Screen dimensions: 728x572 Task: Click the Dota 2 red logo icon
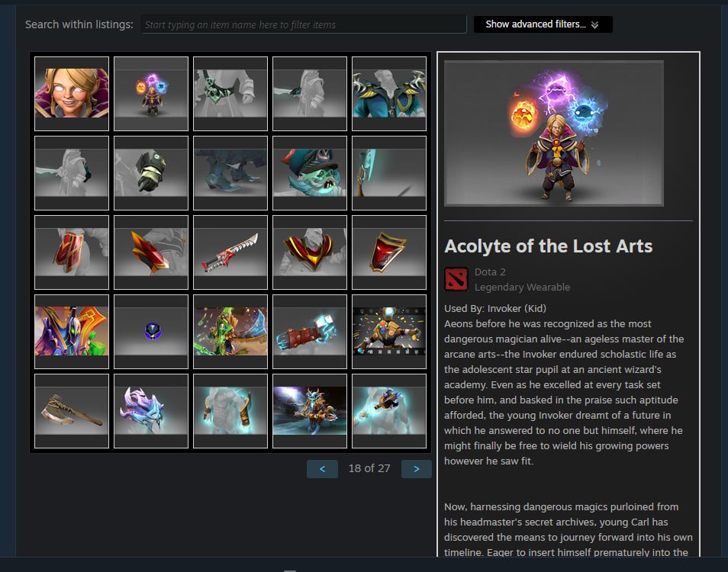pos(456,279)
